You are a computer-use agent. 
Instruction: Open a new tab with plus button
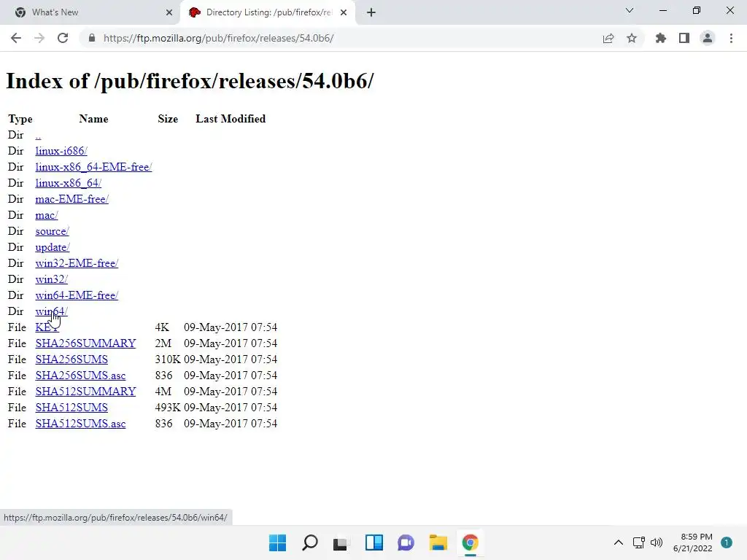click(371, 12)
